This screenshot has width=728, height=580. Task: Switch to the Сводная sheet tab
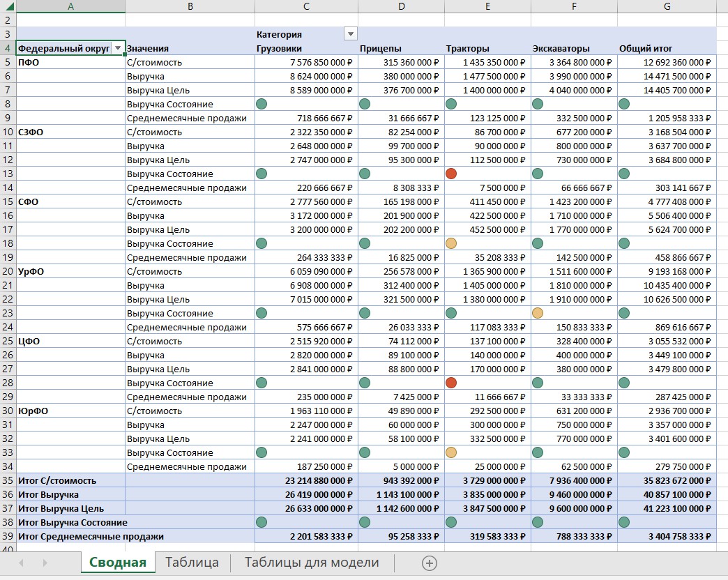[117, 563]
